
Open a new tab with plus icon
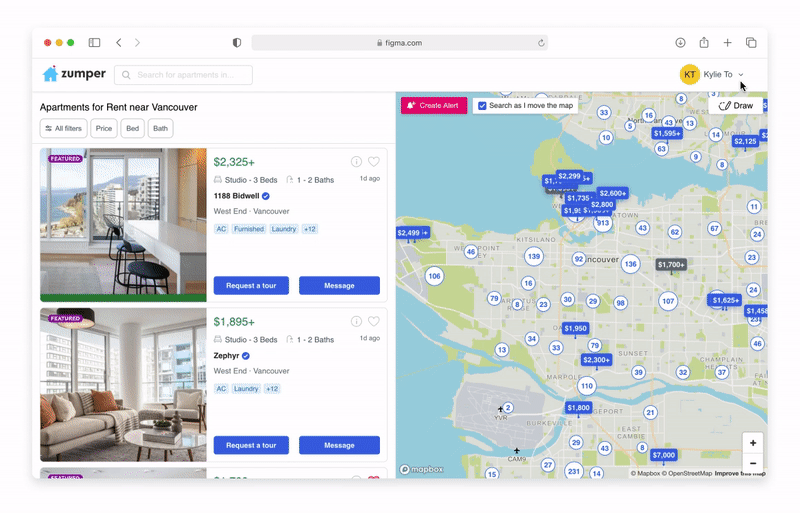(x=728, y=43)
